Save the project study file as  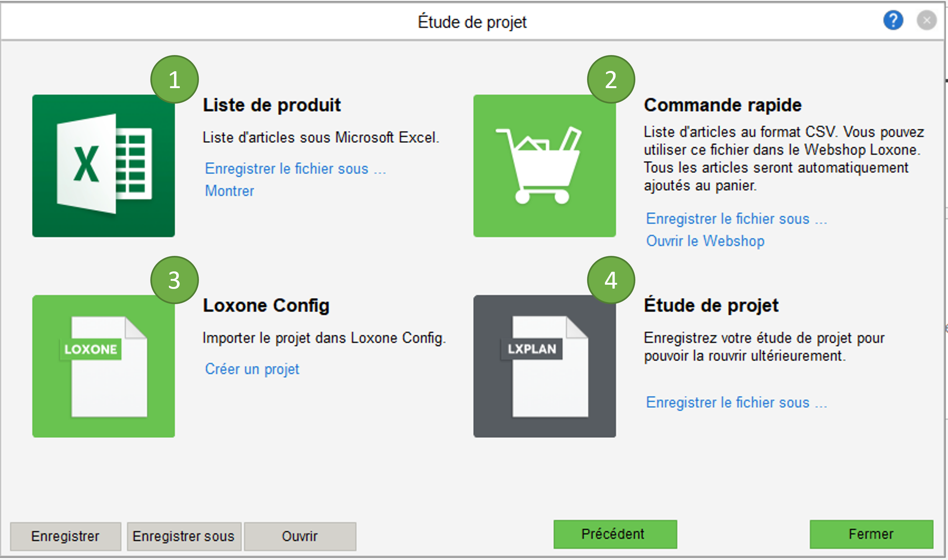pos(736,403)
